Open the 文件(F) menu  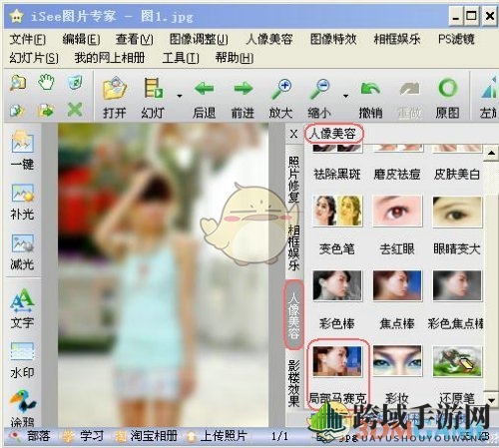[x=28, y=39]
